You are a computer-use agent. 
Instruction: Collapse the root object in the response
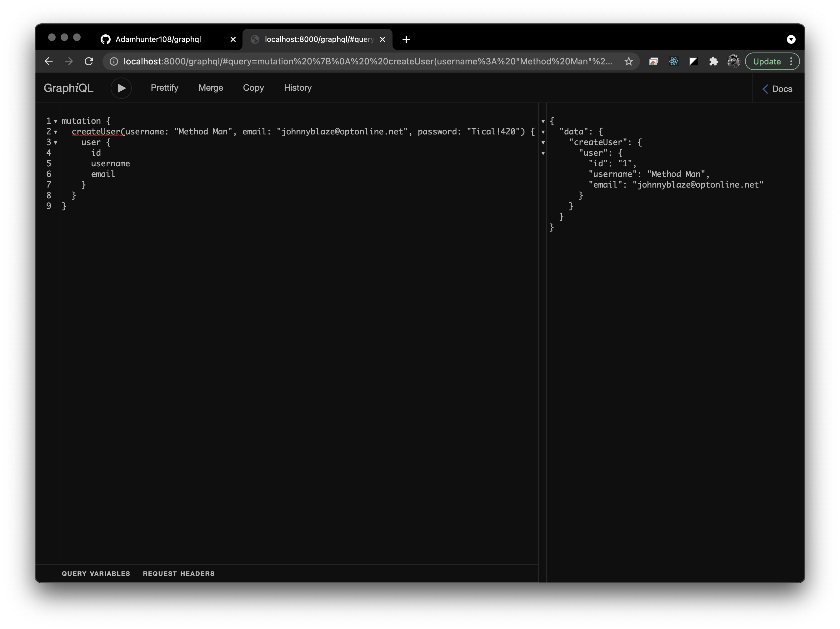point(543,121)
